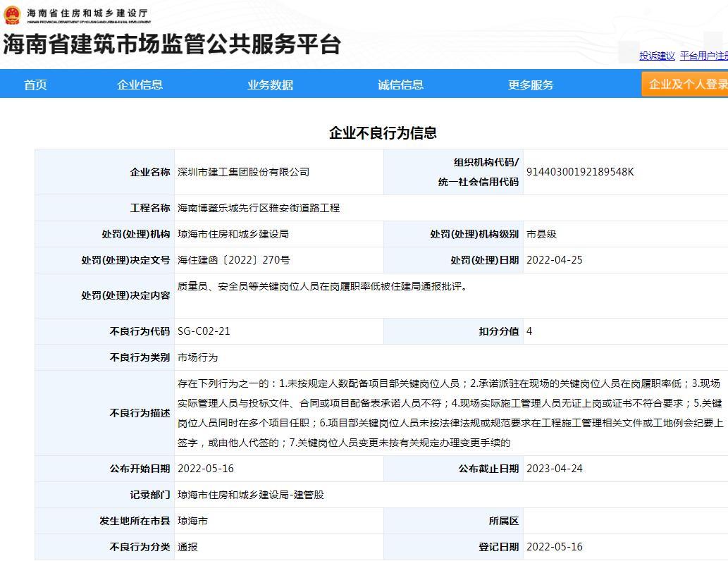Click the 处罚(处理)决定内容 label

tap(125, 295)
